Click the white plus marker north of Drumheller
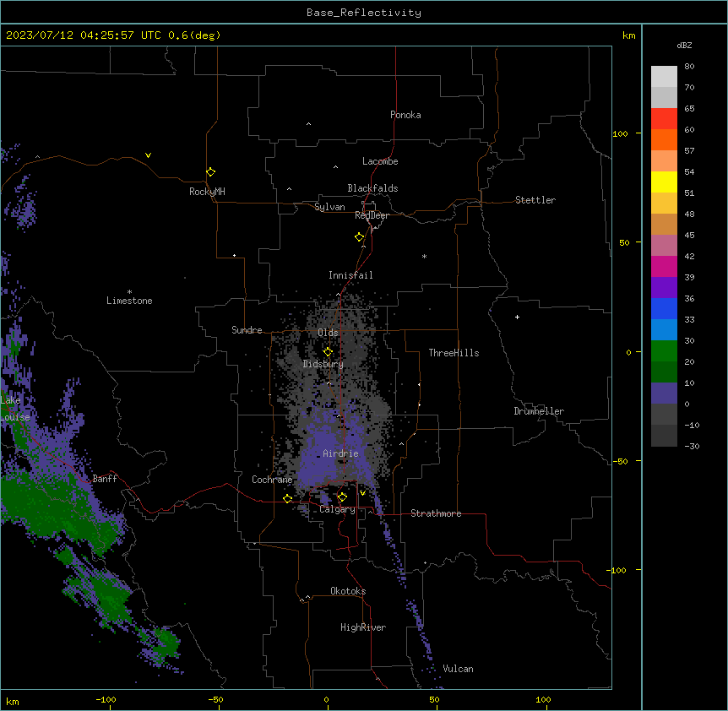 tap(517, 317)
